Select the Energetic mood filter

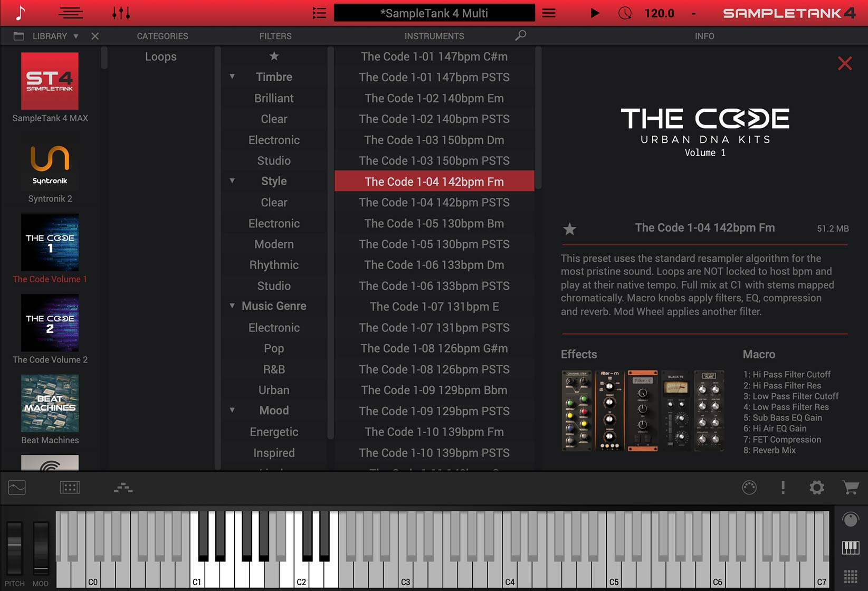click(x=274, y=432)
